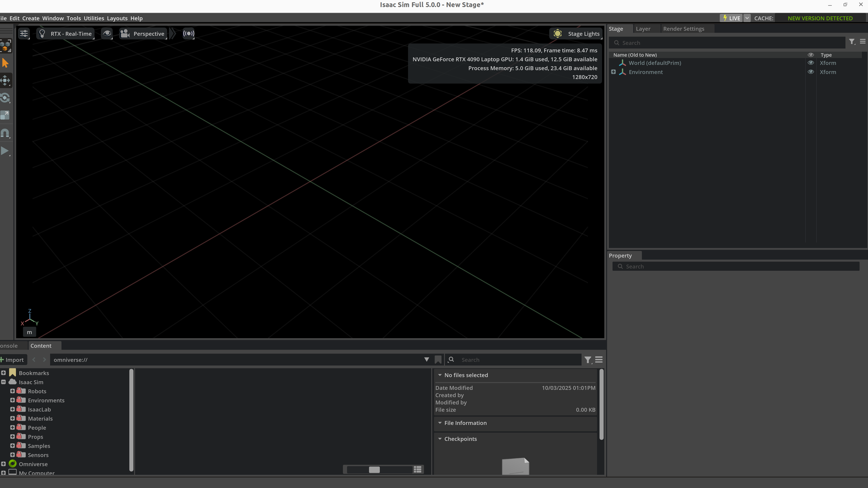This screenshot has width=868, height=488.
Task: Open the omniverse path dropdown arrow
Action: tap(426, 360)
